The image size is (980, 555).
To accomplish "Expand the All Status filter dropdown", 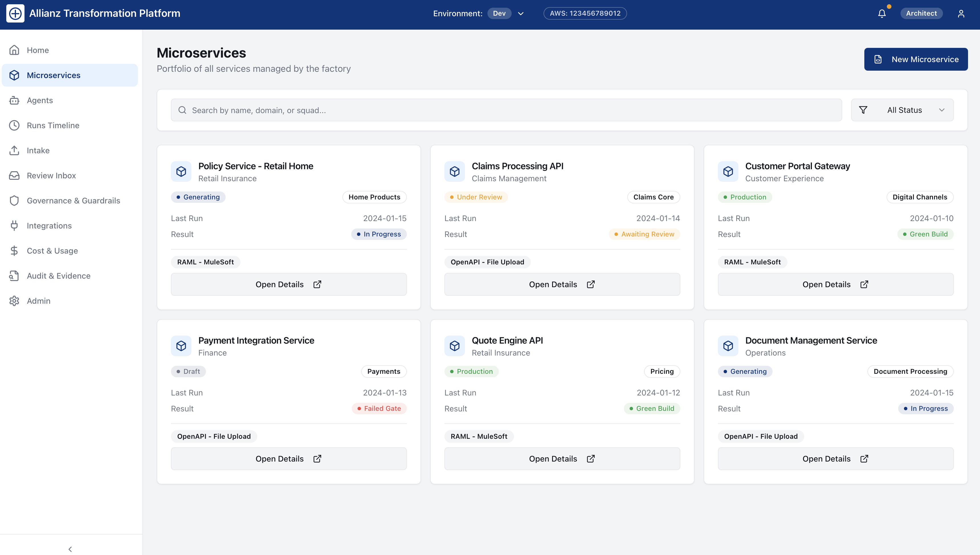I will point(902,110).
